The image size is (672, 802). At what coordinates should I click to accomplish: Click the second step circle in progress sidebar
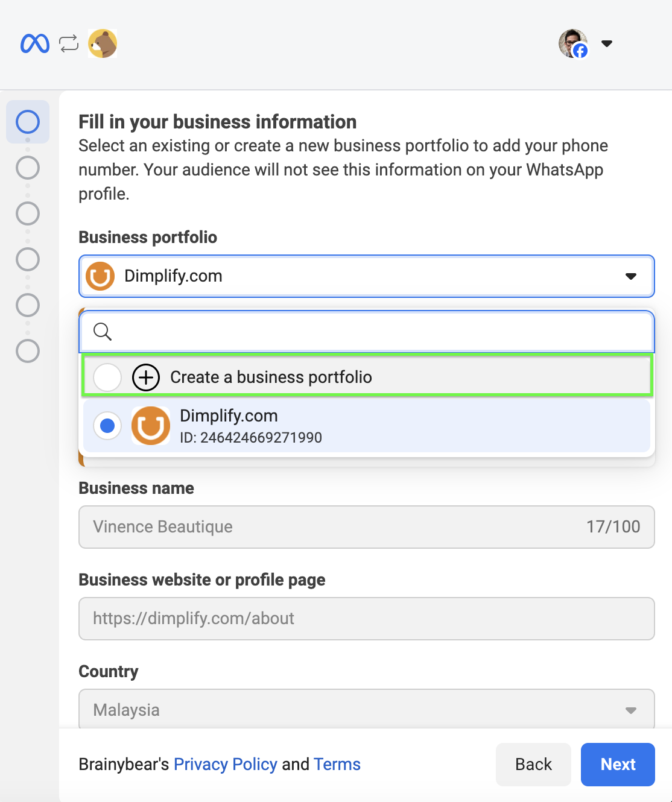28,168
